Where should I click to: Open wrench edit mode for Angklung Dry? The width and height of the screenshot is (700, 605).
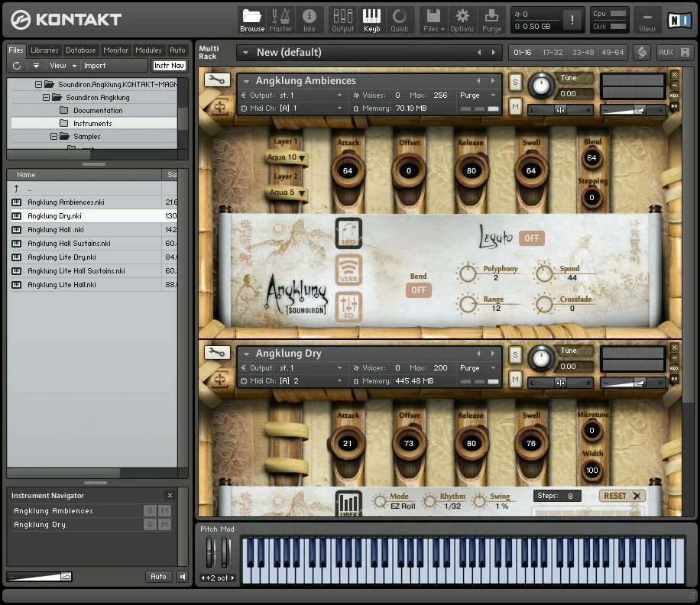pos(217,352)
